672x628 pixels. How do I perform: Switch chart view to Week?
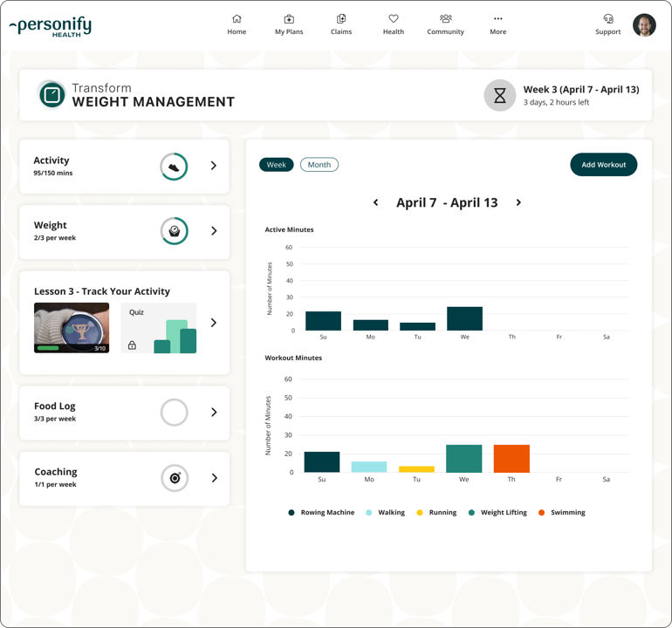coord(277,165)
